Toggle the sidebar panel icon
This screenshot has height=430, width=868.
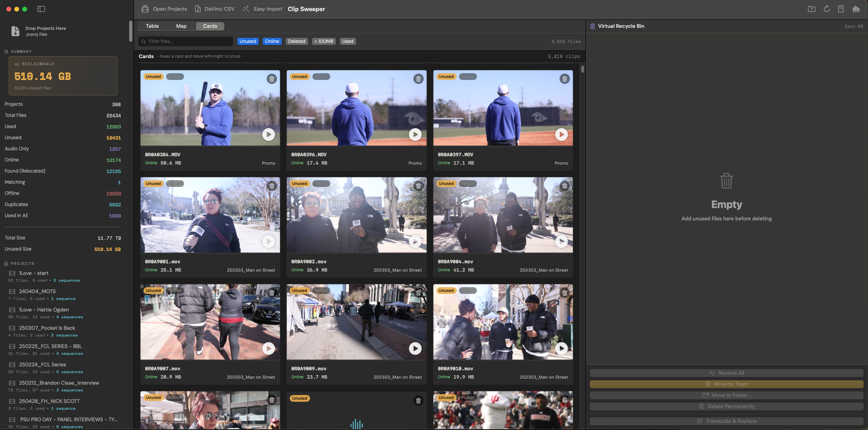41,9
